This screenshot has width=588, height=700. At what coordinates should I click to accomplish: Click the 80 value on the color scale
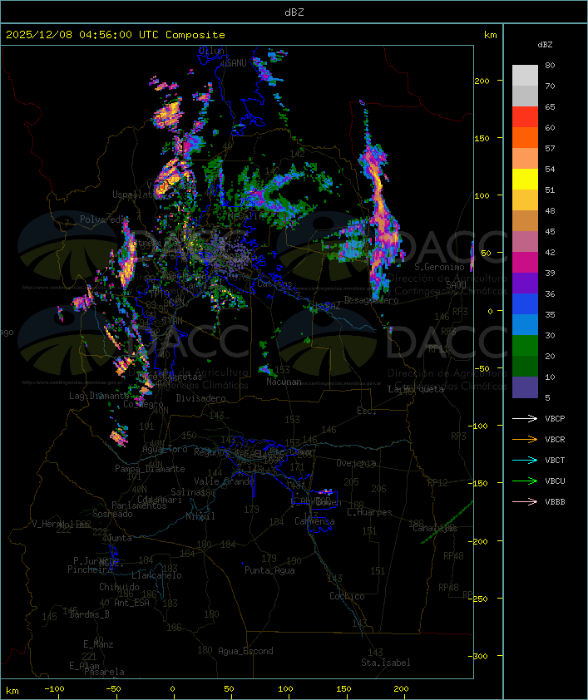(550, 65)
